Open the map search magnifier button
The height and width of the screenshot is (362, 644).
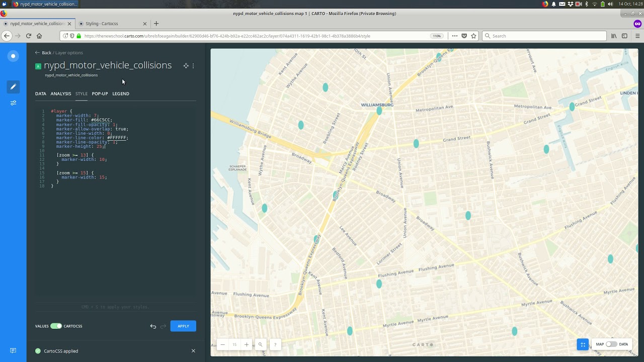pos(260,344)
